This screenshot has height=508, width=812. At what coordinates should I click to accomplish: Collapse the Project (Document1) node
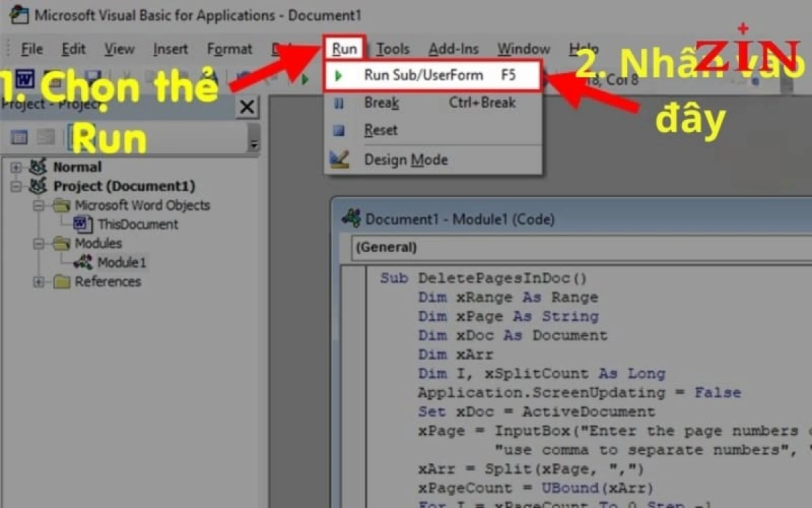pyautogui.click(x=16, y=186)
